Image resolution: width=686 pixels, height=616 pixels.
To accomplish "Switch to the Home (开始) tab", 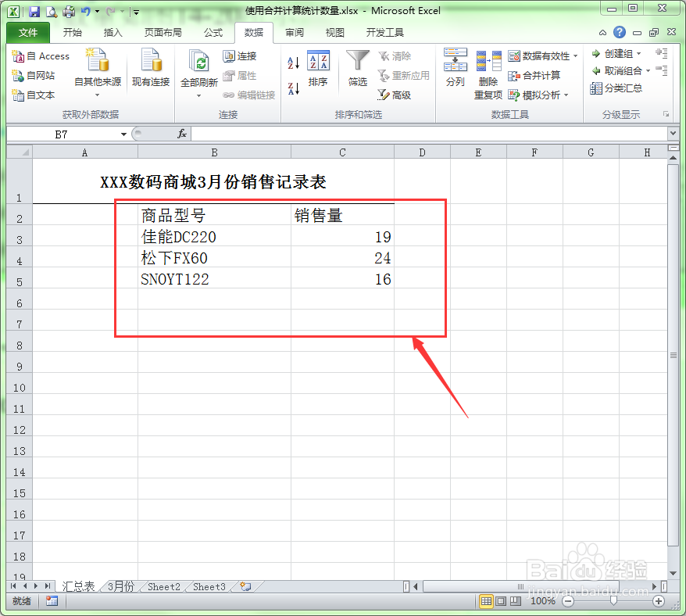I will tap(72, 32).
